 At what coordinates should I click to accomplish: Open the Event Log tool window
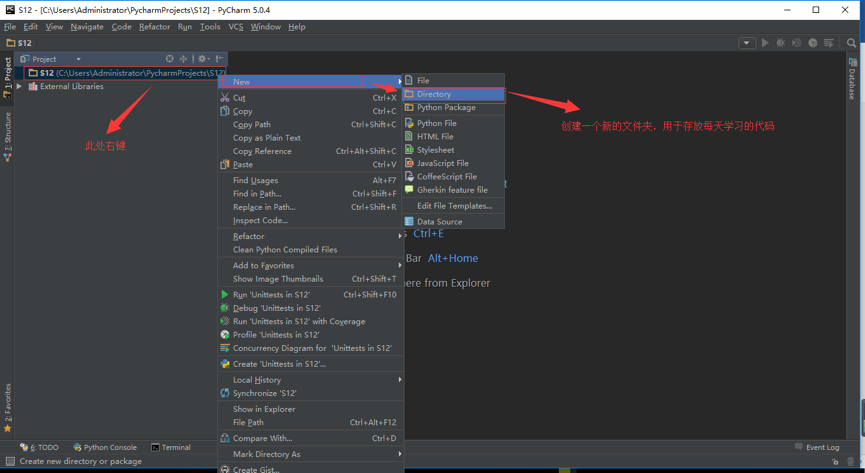pyautogui.click(x=818, y=447)
